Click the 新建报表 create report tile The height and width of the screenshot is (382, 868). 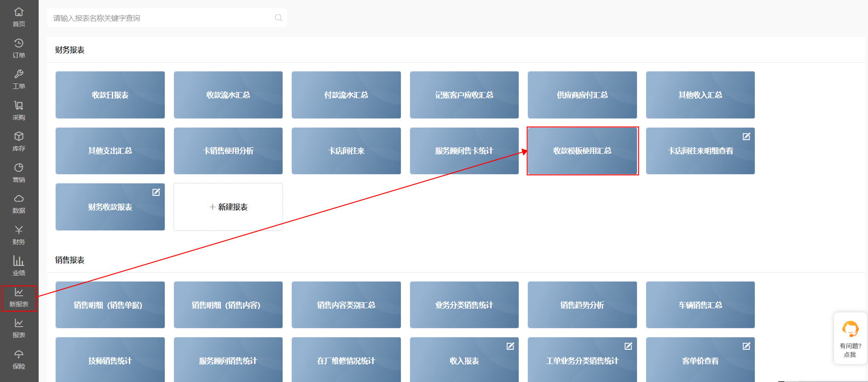228,207
